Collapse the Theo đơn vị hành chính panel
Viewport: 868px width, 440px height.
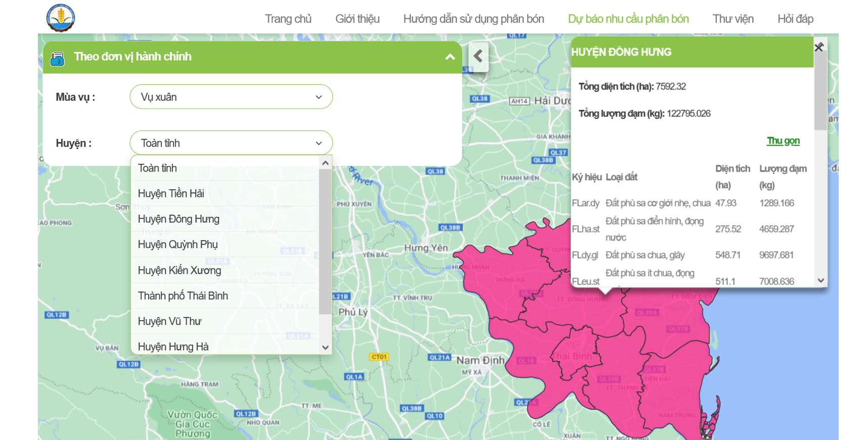[449, 57]
